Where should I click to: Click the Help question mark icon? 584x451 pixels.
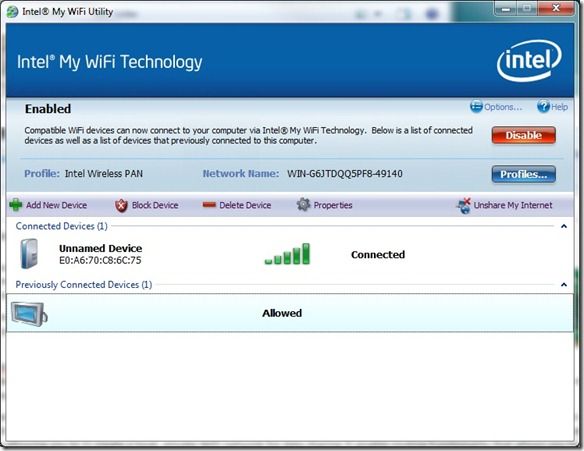point(543,107)
